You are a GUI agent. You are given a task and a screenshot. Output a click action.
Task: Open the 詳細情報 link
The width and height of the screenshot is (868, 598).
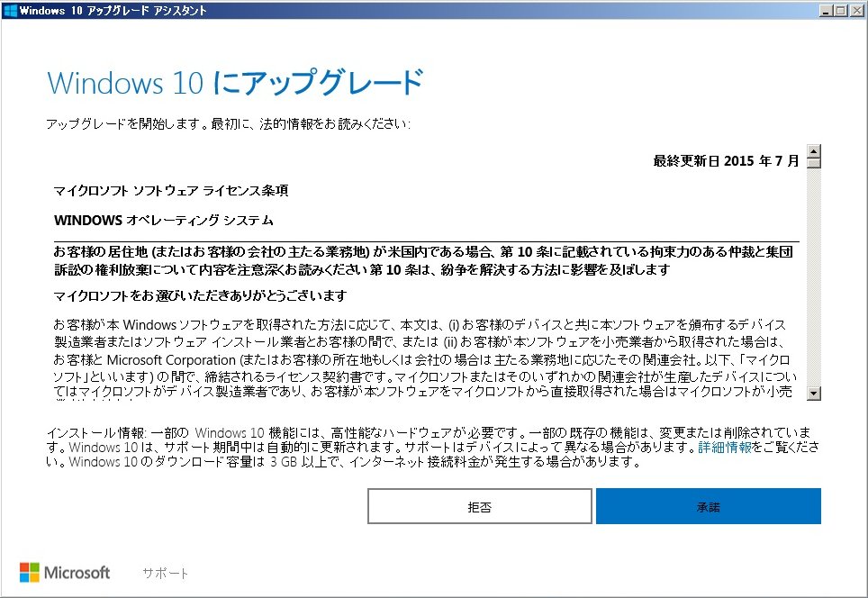tap(725, 448)
